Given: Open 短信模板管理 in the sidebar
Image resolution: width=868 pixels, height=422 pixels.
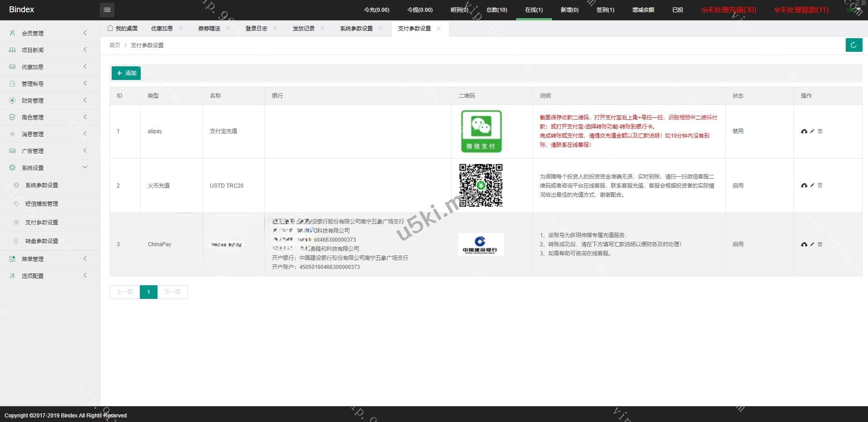Looking at the screenshot, I should click(42, 204).
